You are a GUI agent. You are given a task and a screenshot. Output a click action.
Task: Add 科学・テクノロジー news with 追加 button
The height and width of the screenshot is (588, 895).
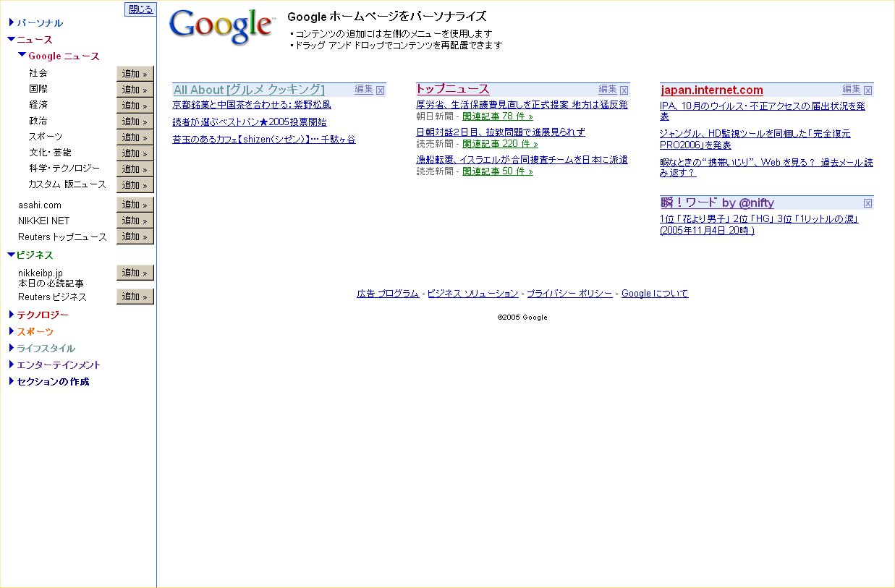pyautogui.click(x=135, y=169)
